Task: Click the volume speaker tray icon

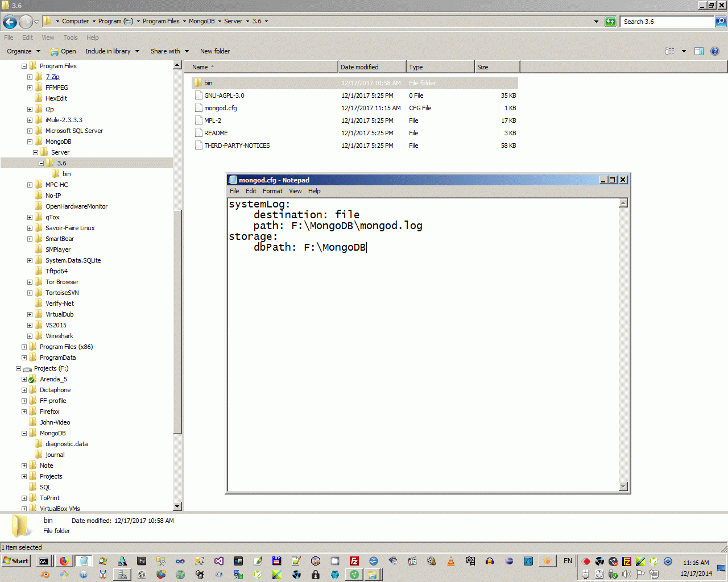Action: click(626, 574)
